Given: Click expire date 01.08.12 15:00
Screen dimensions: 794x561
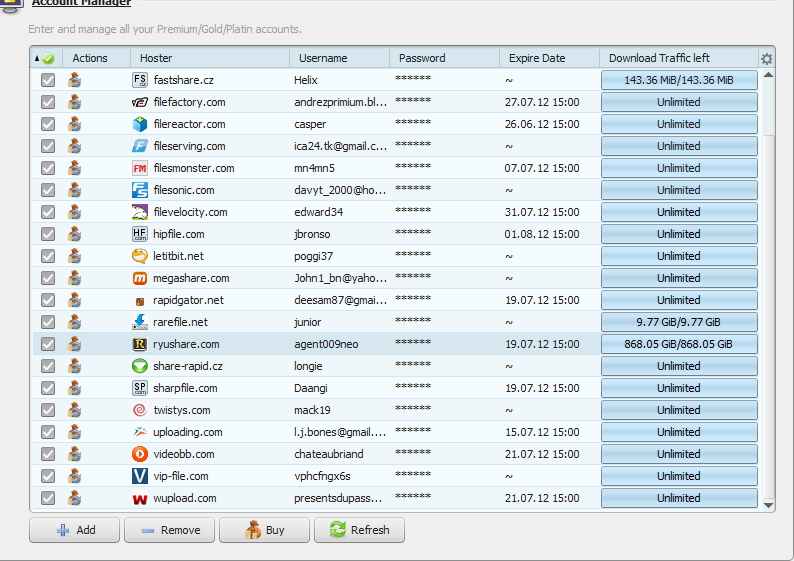Looking at the screenshot, I should tap(542, 234).
